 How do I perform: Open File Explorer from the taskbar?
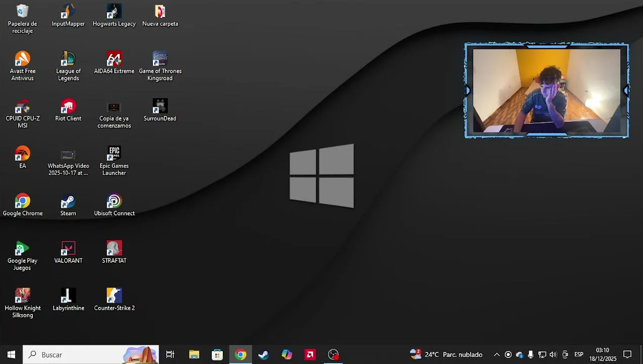(194, 354)
